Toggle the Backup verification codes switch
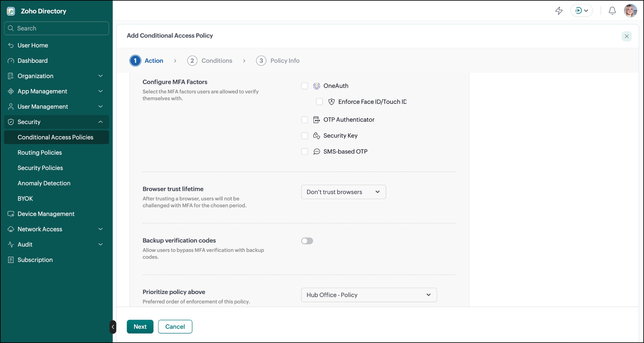Screen dimensions: 644x343 click(x=307, y=241)
